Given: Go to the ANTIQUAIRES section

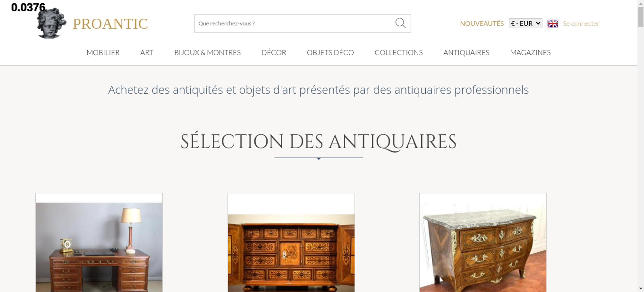Looking at the screenshot, I should tap(466, 52).
